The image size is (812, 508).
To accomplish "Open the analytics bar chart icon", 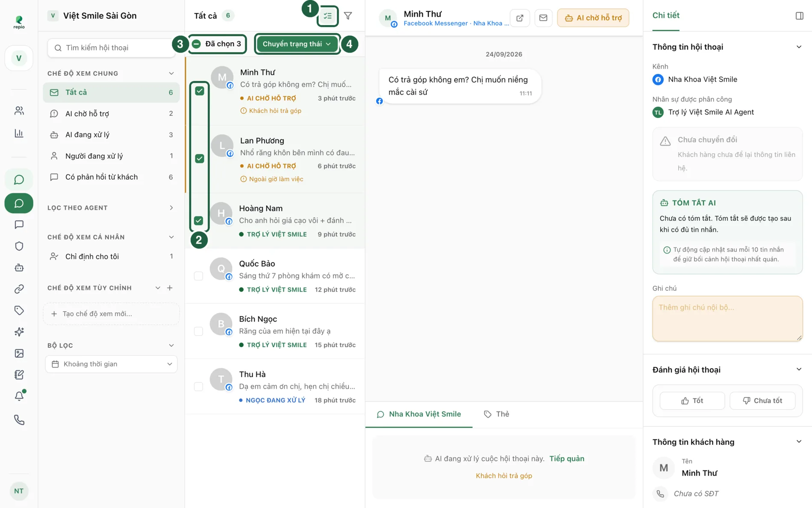I will (19, 133).
